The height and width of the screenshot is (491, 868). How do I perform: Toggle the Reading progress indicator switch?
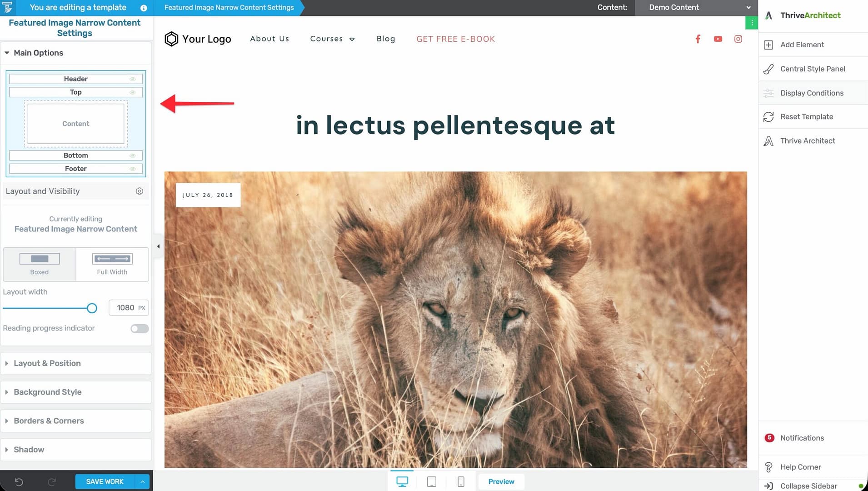(x=140, y=328)
